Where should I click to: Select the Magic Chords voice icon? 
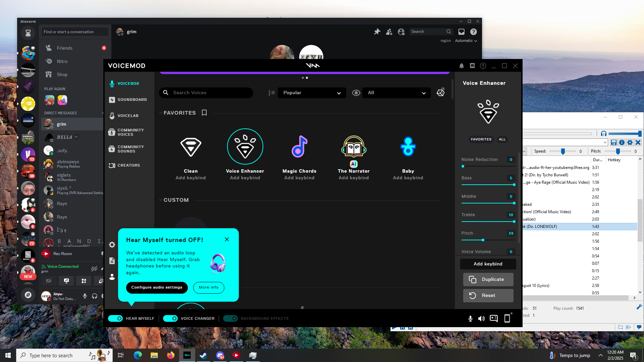299,147
